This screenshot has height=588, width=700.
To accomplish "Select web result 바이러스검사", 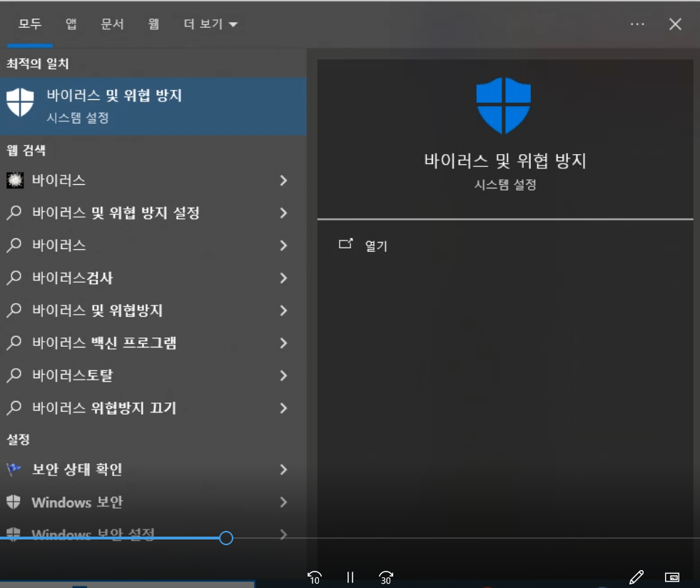I will coord(72,278).
